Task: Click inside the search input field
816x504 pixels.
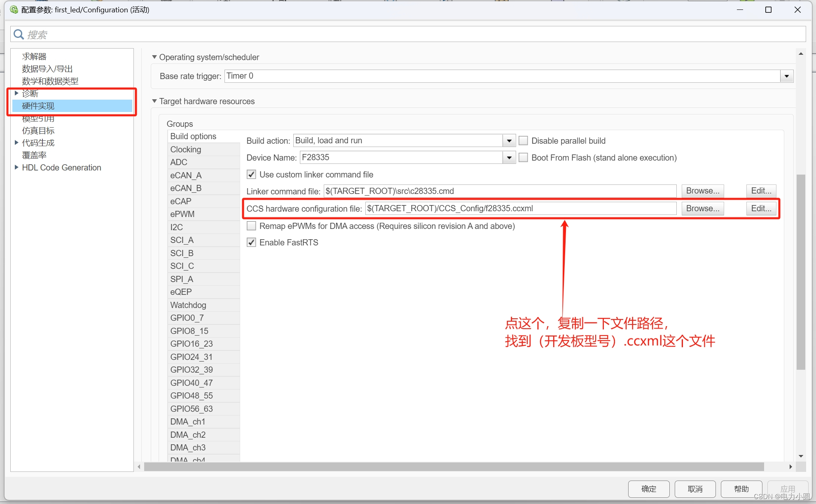Action: [x=165, y=34]
